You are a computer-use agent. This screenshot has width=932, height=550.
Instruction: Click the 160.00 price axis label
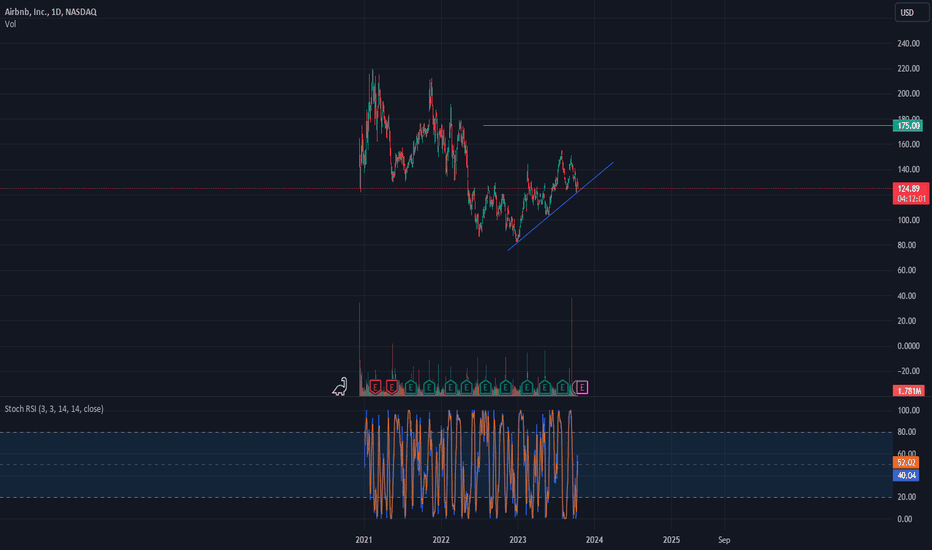908,144
